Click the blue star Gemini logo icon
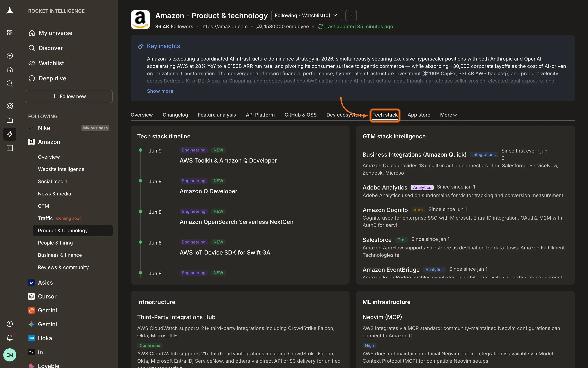Image resolution: width=588 pixels, height=368 pixels. pyautogui.click(x=31, y=324)
